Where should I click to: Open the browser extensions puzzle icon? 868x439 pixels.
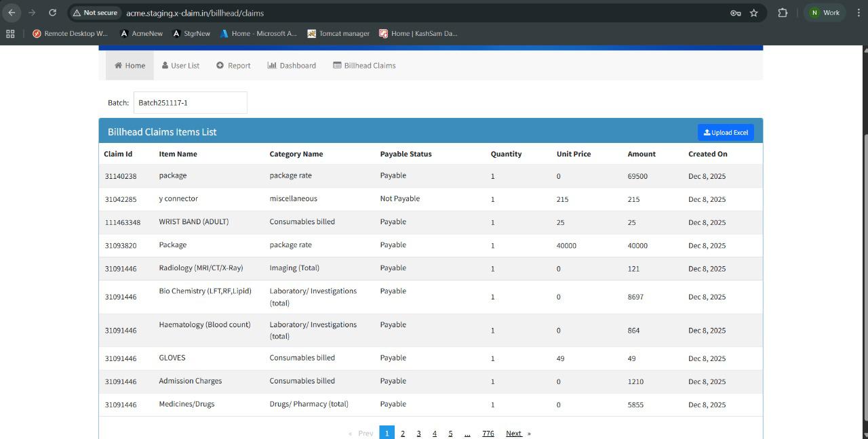click(x=783, y=13)
